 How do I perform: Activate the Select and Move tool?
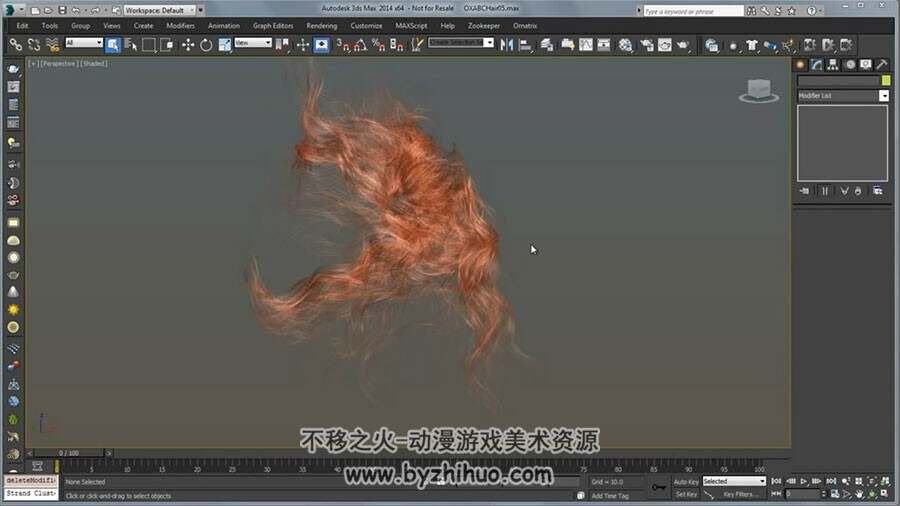[x=188, y=45]
